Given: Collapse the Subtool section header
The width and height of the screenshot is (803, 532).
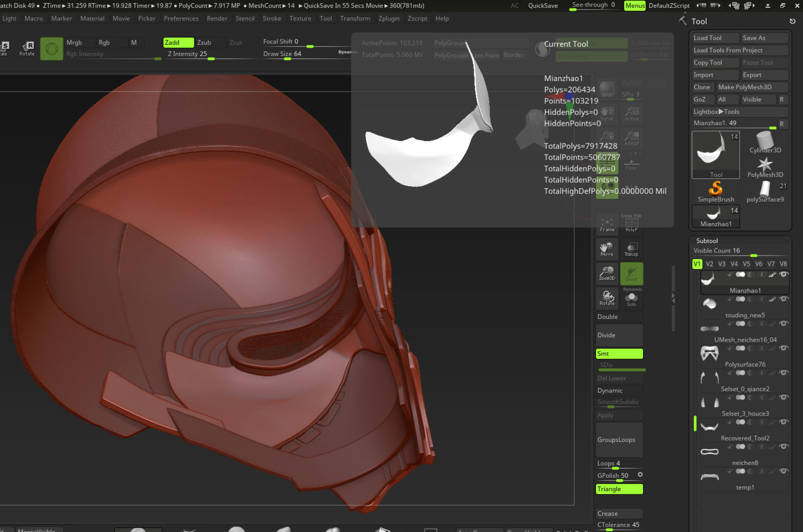Looking at the screenshot, I should point(707,241).
